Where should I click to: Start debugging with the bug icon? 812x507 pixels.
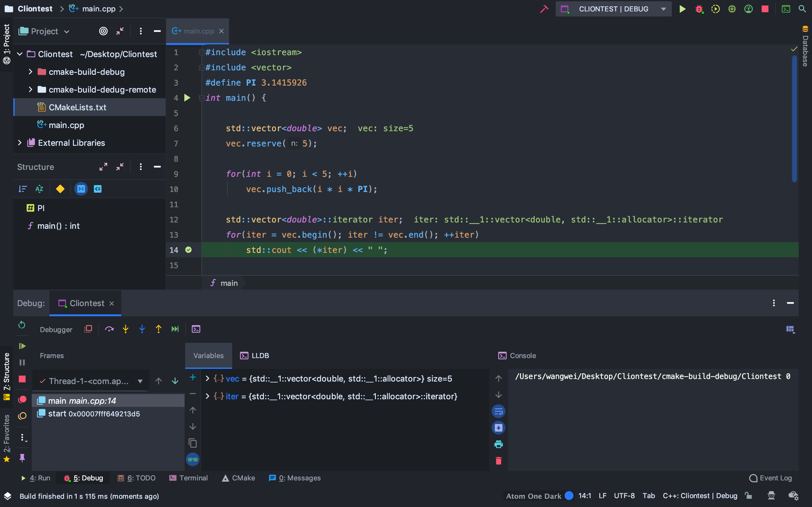[x=699, y=9]
